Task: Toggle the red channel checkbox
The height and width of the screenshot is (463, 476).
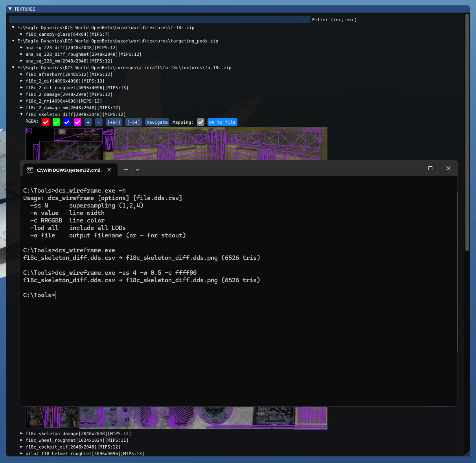Action: coord(46,122)
